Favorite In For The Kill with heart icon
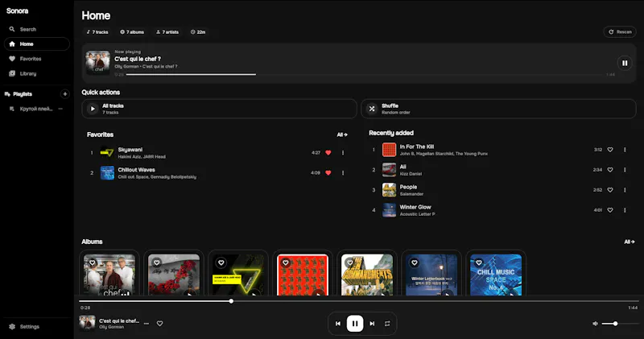644x339 pixels. coord(610,150)
